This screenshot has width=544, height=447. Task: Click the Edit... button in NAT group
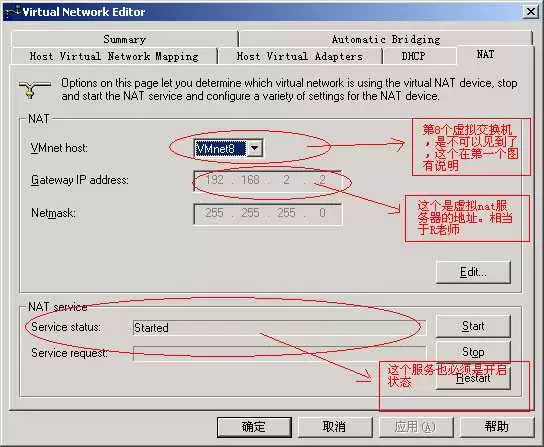click(473, 272)
